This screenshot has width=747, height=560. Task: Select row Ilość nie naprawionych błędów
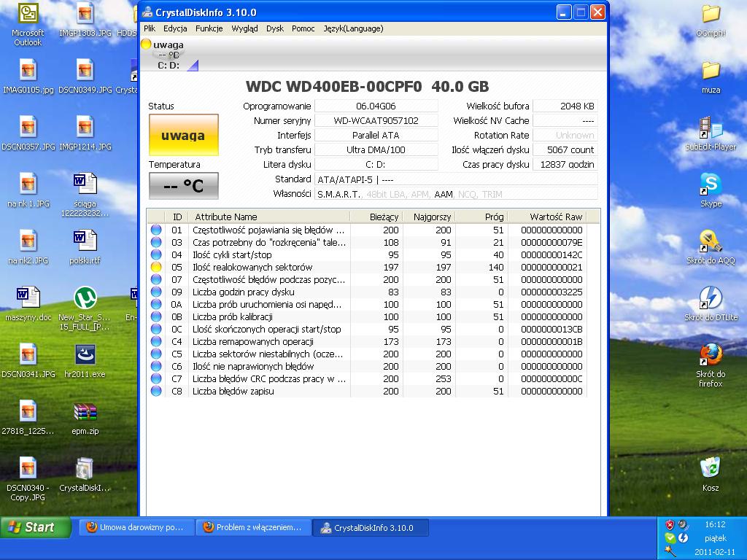367,366
